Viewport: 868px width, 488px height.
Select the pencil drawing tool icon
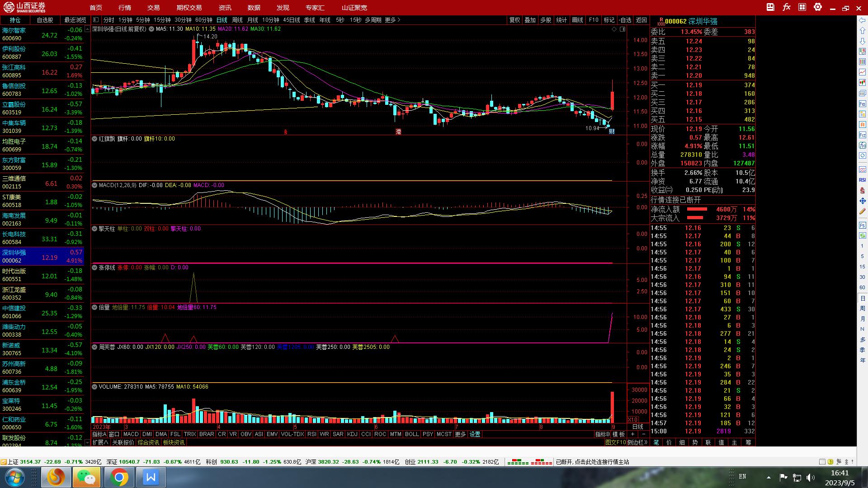tap(862, 211)
